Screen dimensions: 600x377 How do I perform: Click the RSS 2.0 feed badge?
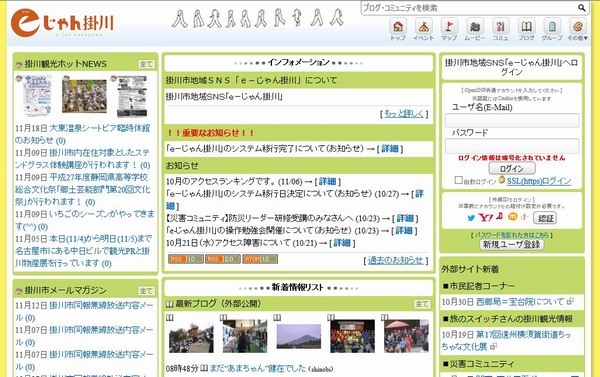(x=223, y=259)
